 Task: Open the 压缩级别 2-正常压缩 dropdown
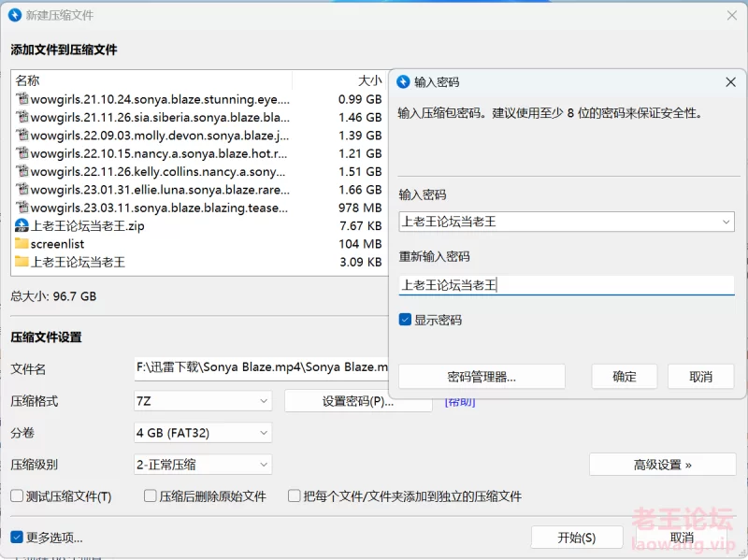(x=203, y=465)
